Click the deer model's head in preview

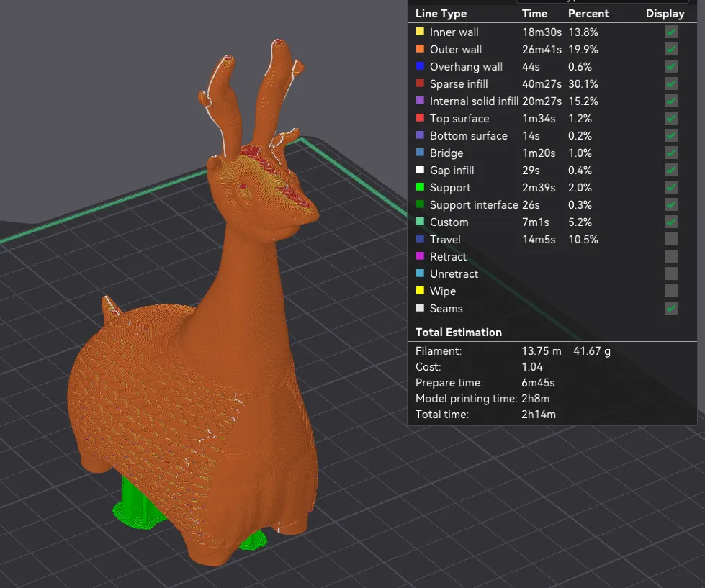pyautogui.click(x=266, y=180)
